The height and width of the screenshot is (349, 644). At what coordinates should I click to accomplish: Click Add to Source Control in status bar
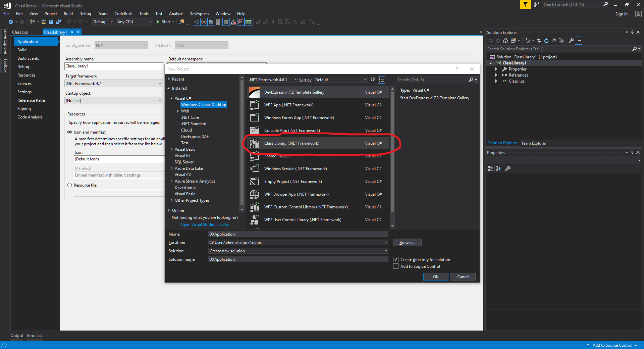pyautogui.click(x=612, y=345)
